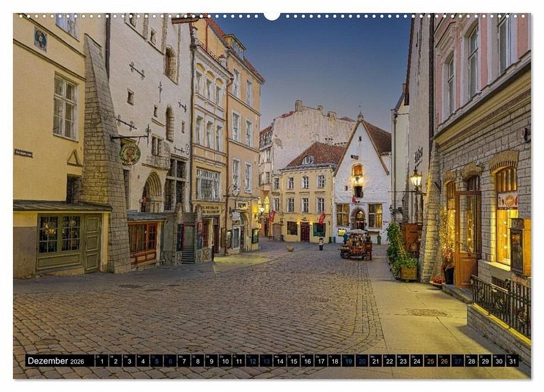Click the glowing street lantern on right
544x392 pixels.
pos(415,179)
